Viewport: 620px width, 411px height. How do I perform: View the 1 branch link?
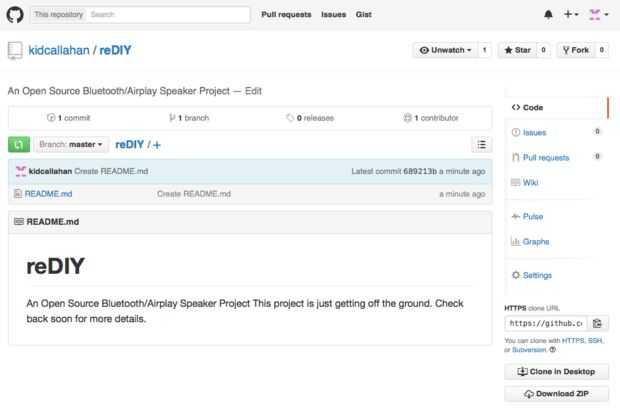pyautogui.click(x=189, y=118)
